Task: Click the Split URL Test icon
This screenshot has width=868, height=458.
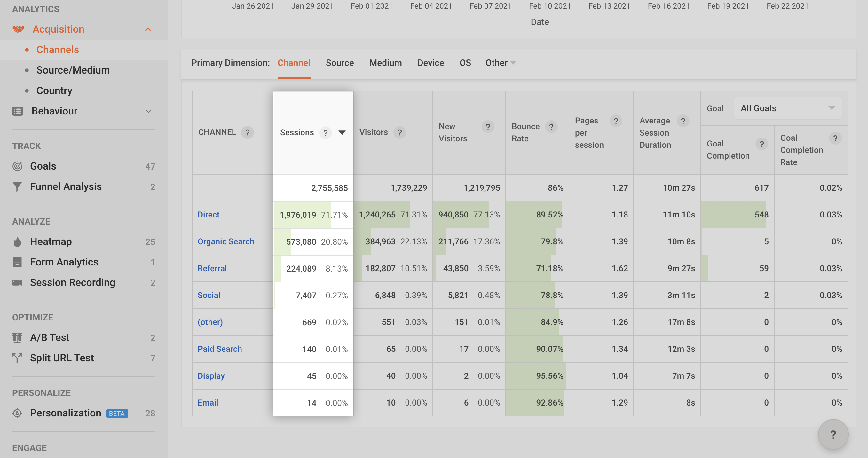Action: click(17, 358)
